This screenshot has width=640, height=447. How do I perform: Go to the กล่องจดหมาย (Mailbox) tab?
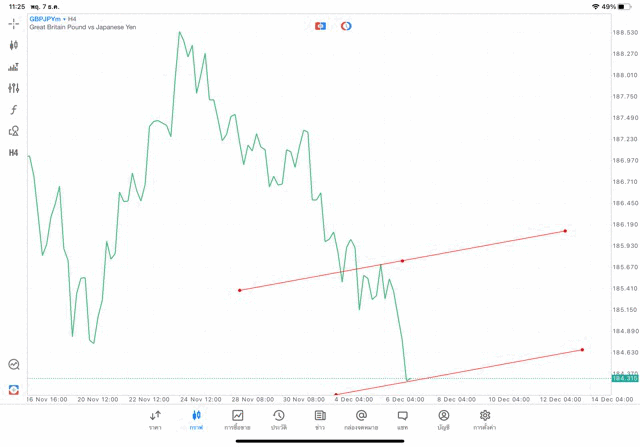click(361, 420)
